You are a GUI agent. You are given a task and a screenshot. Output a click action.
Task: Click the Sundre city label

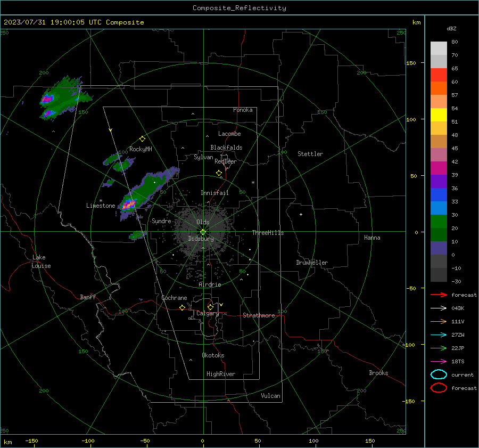click(x=162, y=221)
